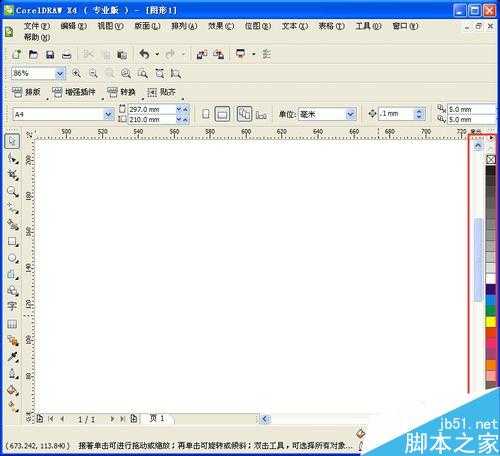Select the Zoom tool in toolbox
Image resolution: width=500 pixels, height=456 pixels.
(x=12, y=191)
